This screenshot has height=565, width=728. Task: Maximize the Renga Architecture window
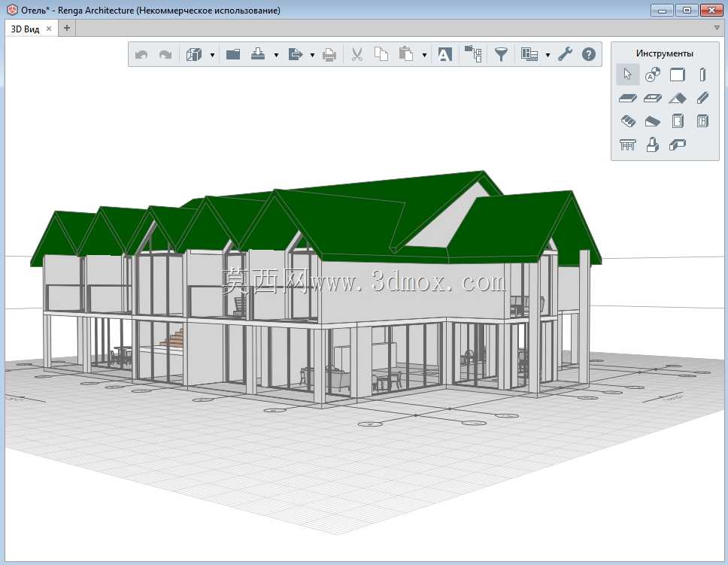point(687,10)
